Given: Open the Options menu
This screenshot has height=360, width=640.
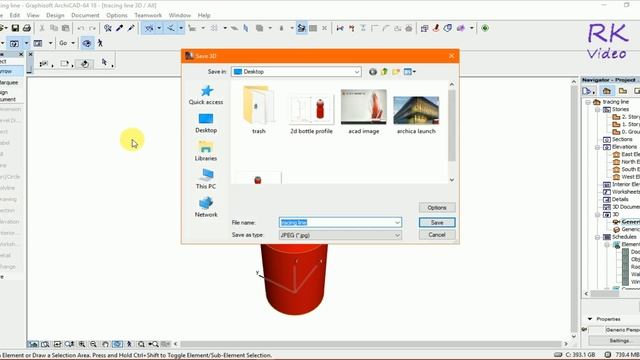Looking at the screenshot, I should 117,15.
